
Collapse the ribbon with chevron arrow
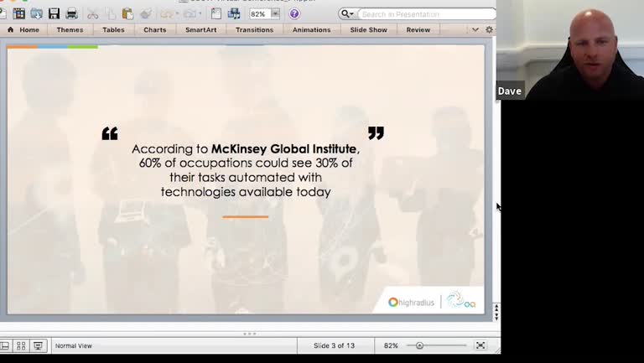point(475,29)
